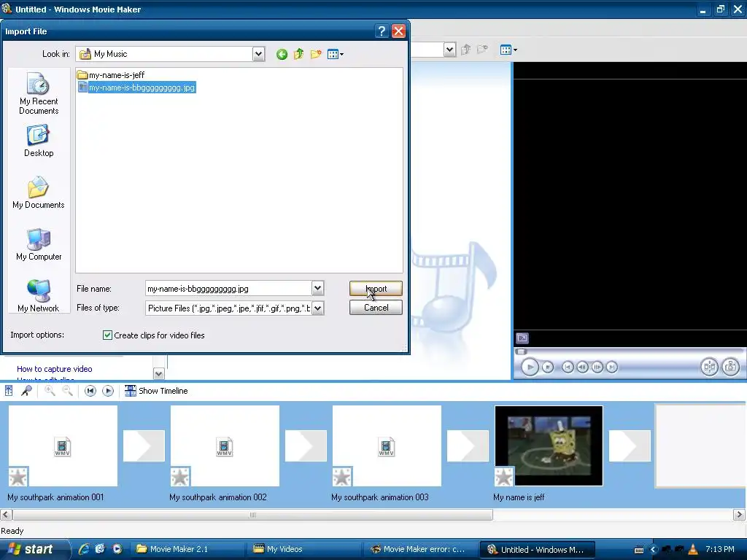Click Movie Maker Up One Level icon
747x560 pixels.
point(466,50)
